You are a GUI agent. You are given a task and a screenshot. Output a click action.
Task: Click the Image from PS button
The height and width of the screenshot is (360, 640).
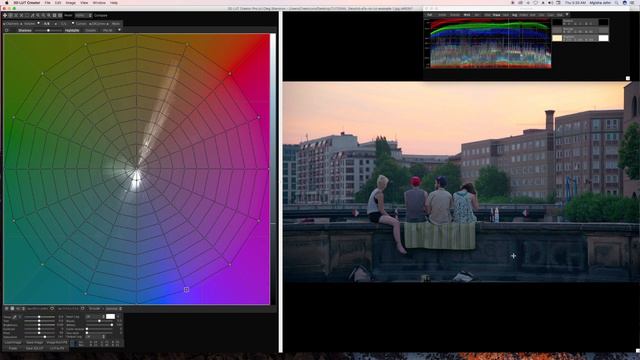click(57, 342)
